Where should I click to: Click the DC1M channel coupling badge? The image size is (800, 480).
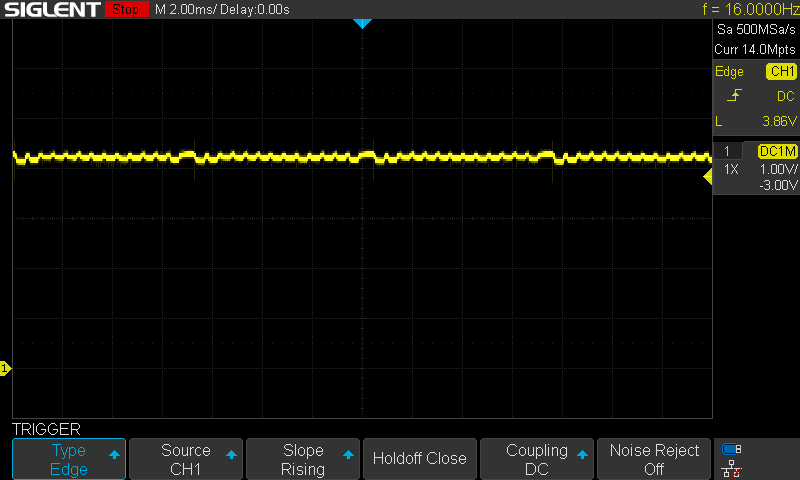point(778,151)
